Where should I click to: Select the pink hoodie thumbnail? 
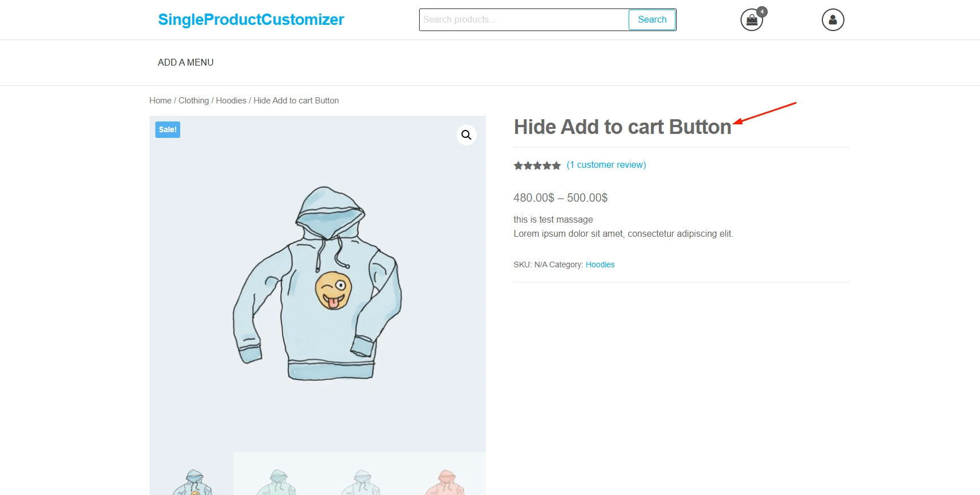click(444, 474)
